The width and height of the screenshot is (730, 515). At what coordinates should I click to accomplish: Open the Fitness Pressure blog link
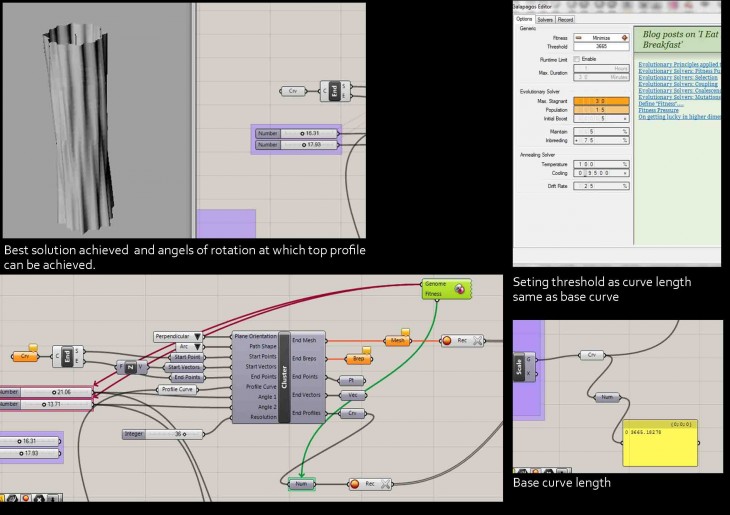(660, 109)
